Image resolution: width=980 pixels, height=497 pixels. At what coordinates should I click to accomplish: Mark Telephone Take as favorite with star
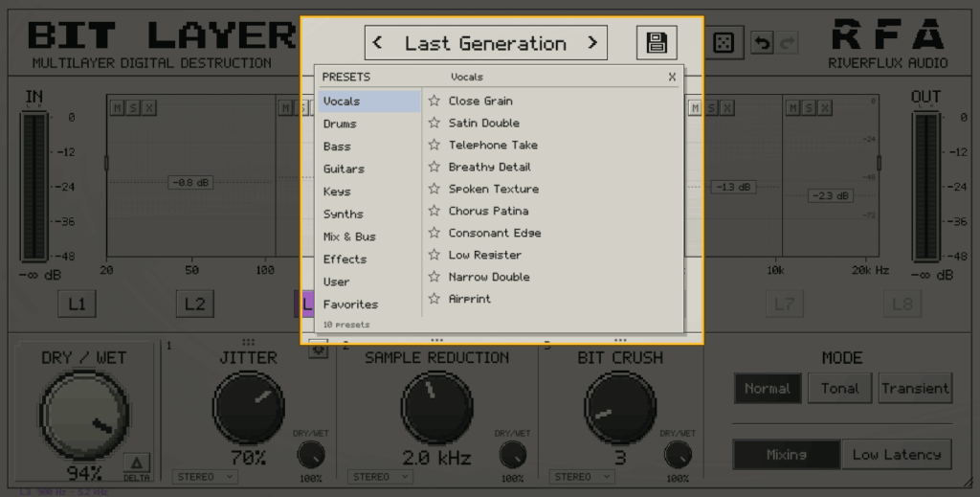click(x=434, y=145)
